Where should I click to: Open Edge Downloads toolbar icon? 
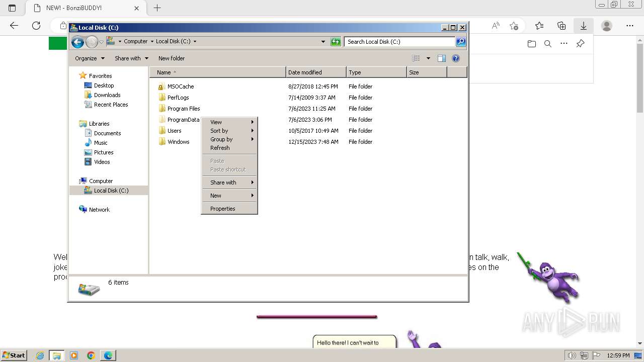click(x=584, y=26)
